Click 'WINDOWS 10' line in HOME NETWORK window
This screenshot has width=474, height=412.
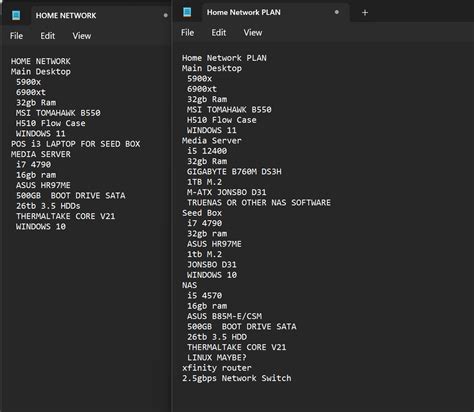(41, 227)
